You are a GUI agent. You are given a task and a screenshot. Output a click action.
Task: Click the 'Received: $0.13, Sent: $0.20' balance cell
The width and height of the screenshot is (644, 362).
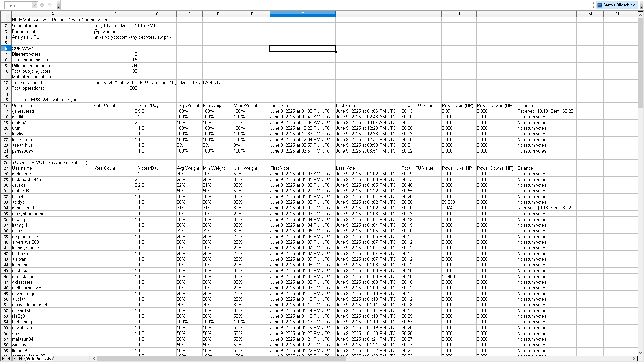click(546, 111)
